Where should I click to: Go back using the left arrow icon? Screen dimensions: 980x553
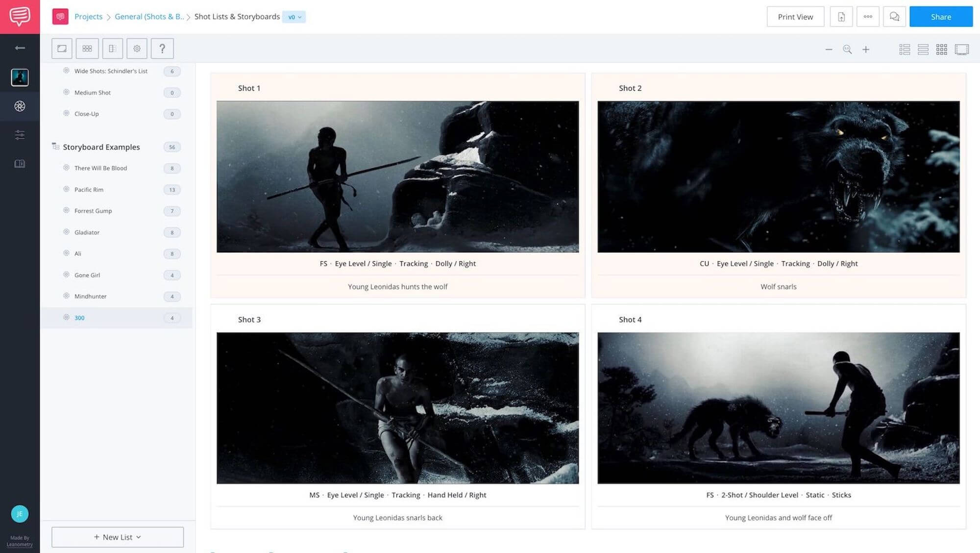point(20,48)
